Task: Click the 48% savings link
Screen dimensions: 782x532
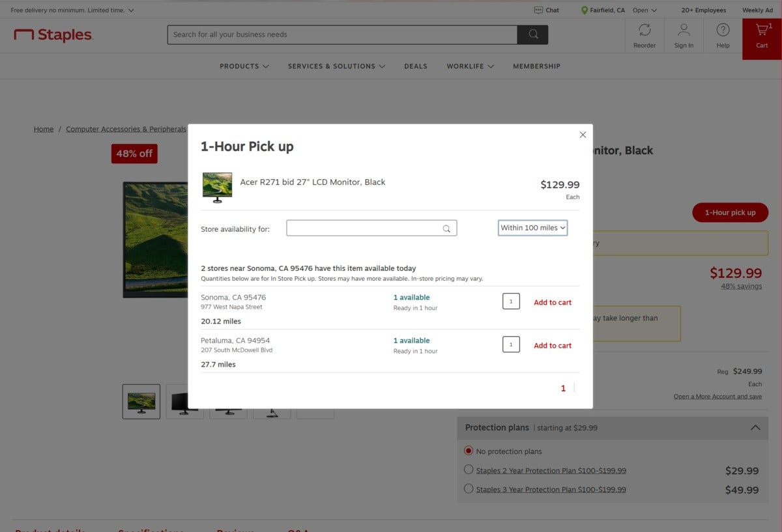Action: 741,286
